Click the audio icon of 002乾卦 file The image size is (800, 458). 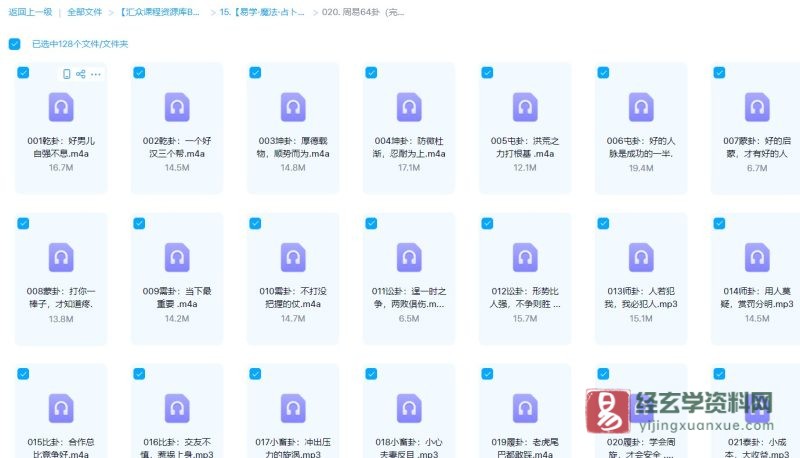[x=177, y=107]
